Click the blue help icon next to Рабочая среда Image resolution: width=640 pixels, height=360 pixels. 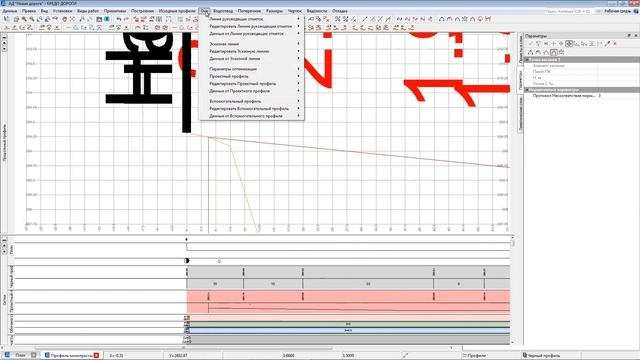coord(636,11)
